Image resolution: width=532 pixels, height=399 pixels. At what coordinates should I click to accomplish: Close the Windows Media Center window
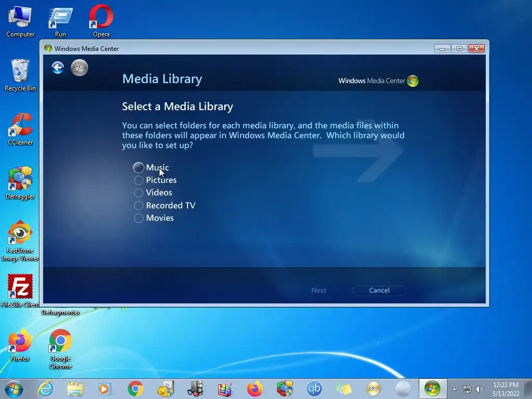tap(476, 49)
